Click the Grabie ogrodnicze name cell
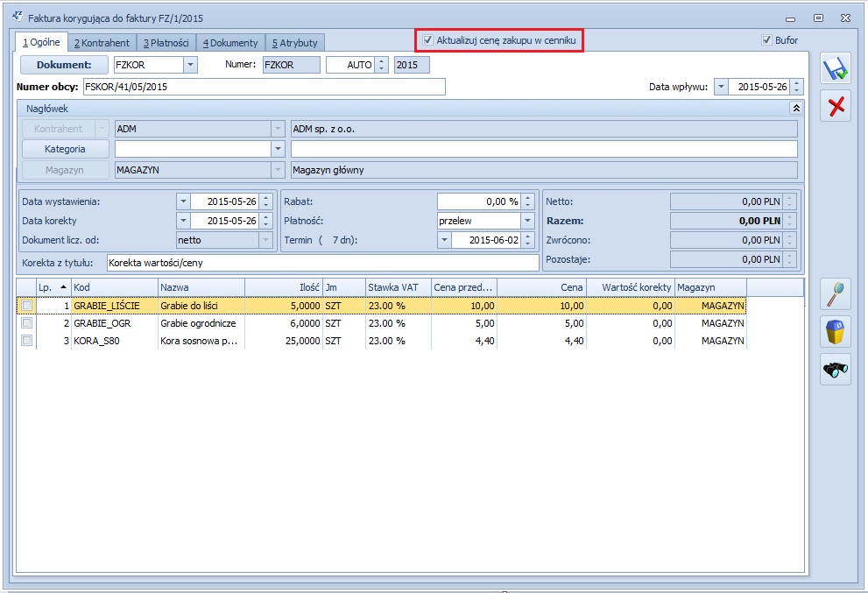Screen dimensions: 868x593 click(x=201, y=323)
